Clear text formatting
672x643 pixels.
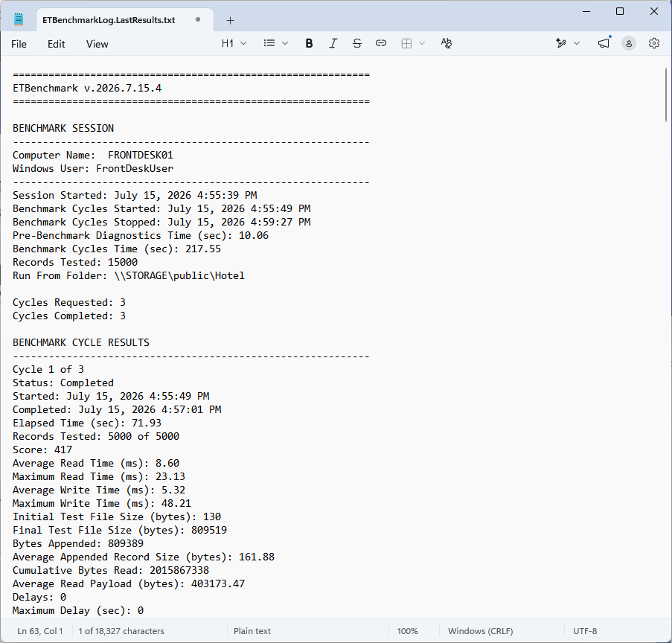pos(447,43)
